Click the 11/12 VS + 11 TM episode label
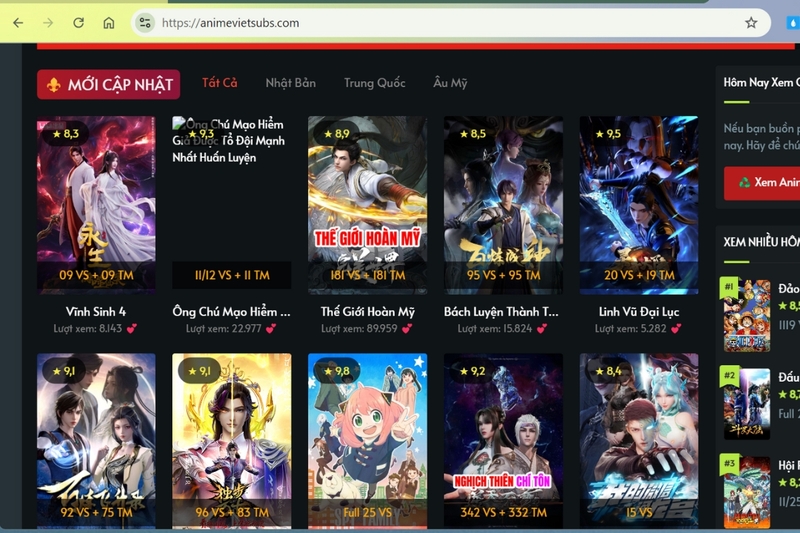Screen dimensions: 800x533 [232, 275]
